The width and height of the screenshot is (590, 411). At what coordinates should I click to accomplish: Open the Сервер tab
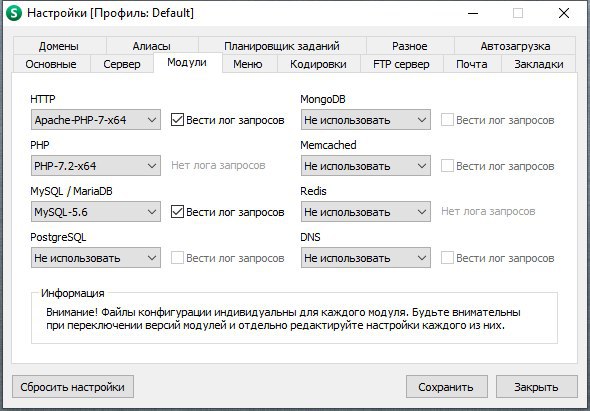click(122, 64)
